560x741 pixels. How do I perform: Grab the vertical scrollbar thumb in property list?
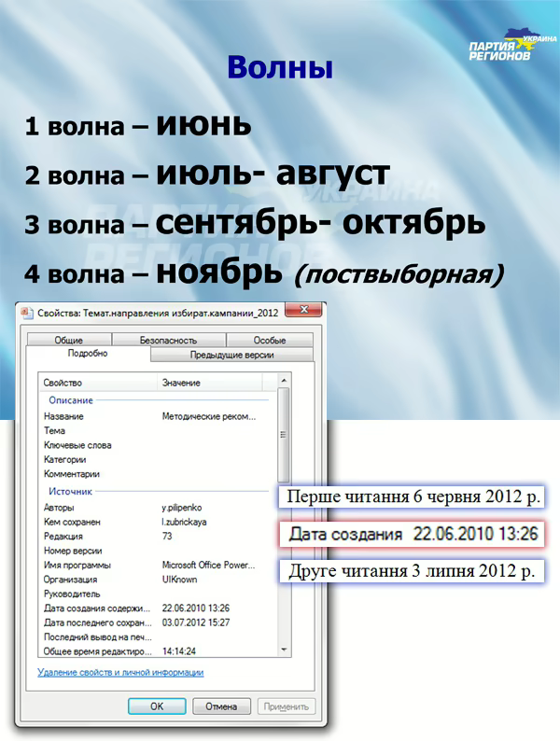coord(283,439)
